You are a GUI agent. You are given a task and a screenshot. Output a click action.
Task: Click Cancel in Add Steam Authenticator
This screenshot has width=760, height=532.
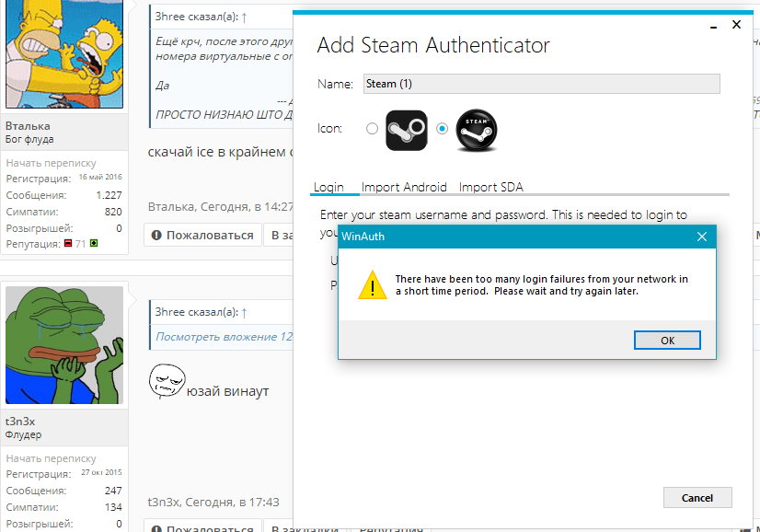[697, 498]
